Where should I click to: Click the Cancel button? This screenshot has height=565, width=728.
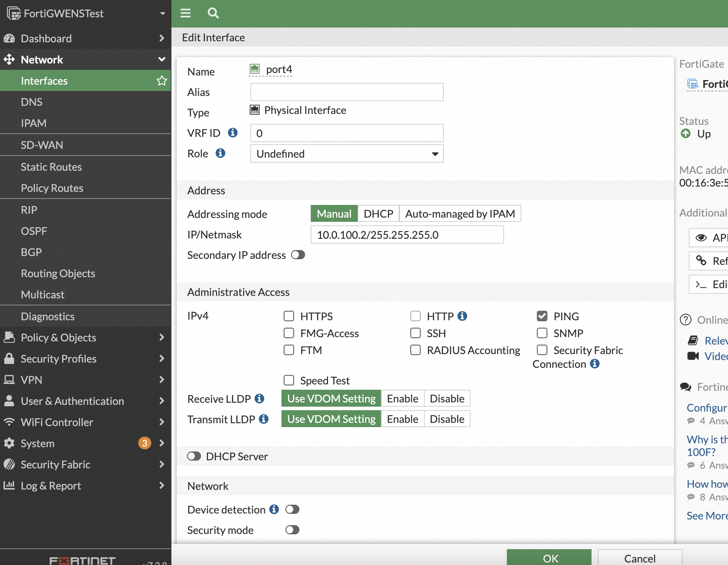pos(639,558)
